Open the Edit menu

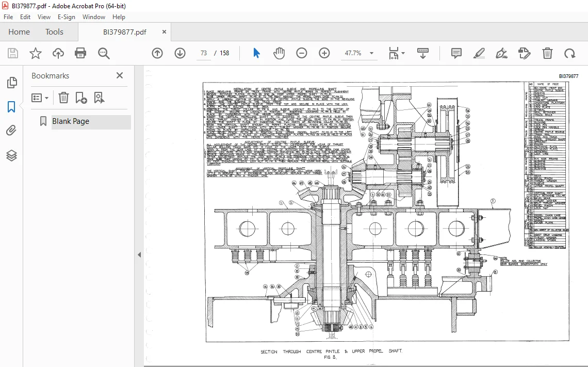click(x=25, y=17)
